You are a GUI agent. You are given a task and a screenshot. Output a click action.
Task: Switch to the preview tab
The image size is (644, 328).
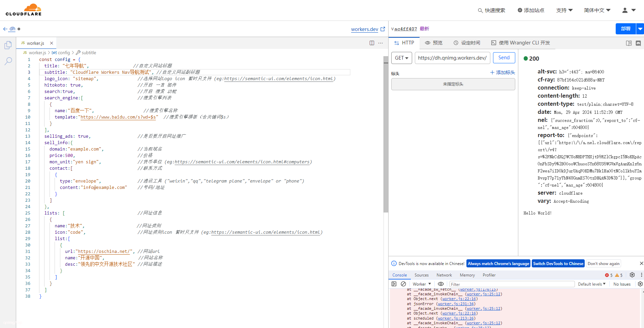[434, 43]
